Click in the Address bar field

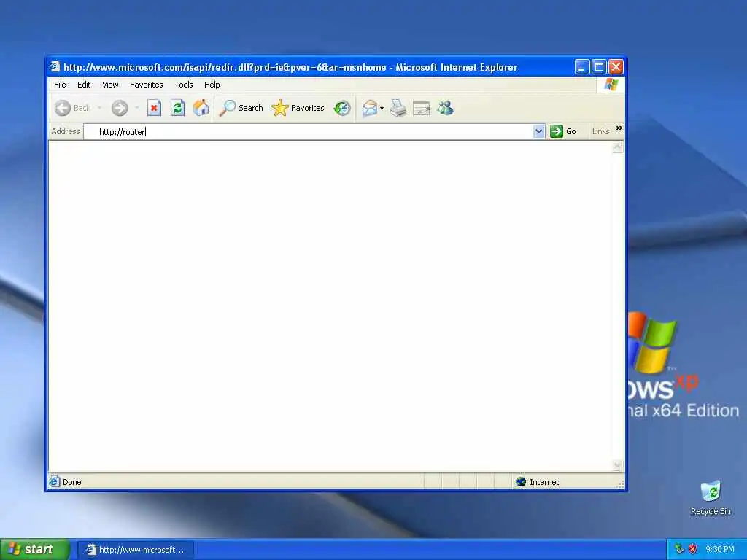(x=309, y=131)
